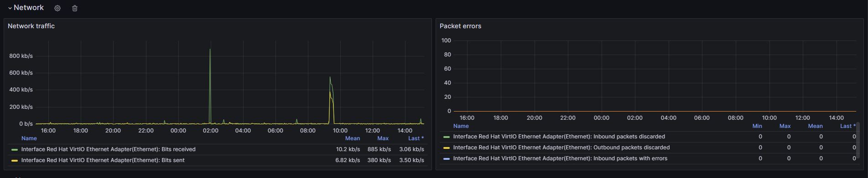Sort Network traffic legend by Mean
This screenshot has height=178, width=868.
(x=353, y=138)
